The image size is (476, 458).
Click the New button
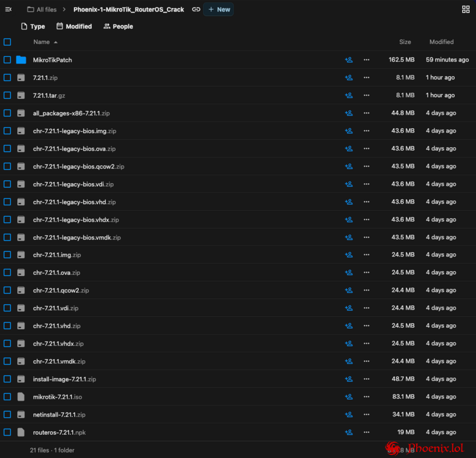[x=219, y=9]
